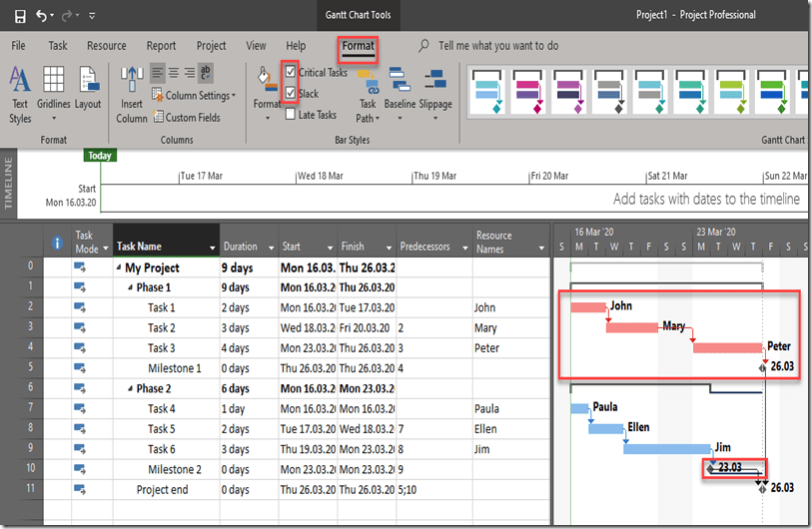Toggle the Slack checkbox
The height and width of the screenshot is (529, 812).
[291, 94]
